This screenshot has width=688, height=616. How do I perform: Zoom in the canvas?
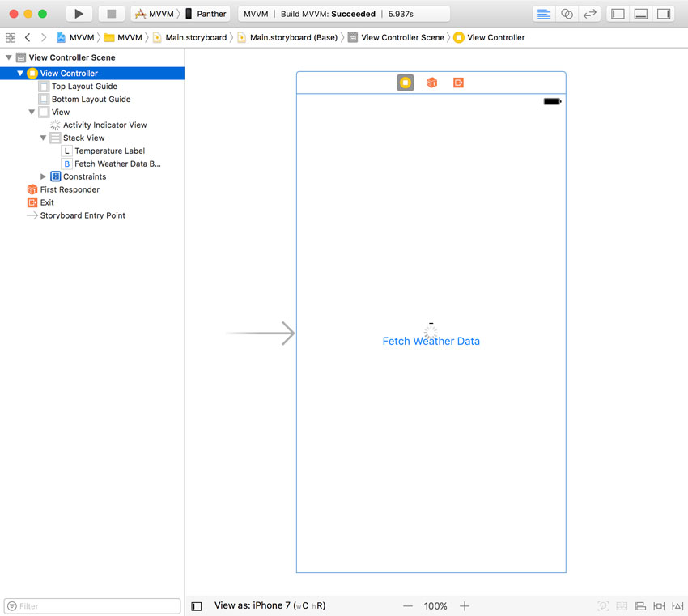coord(465,606)
